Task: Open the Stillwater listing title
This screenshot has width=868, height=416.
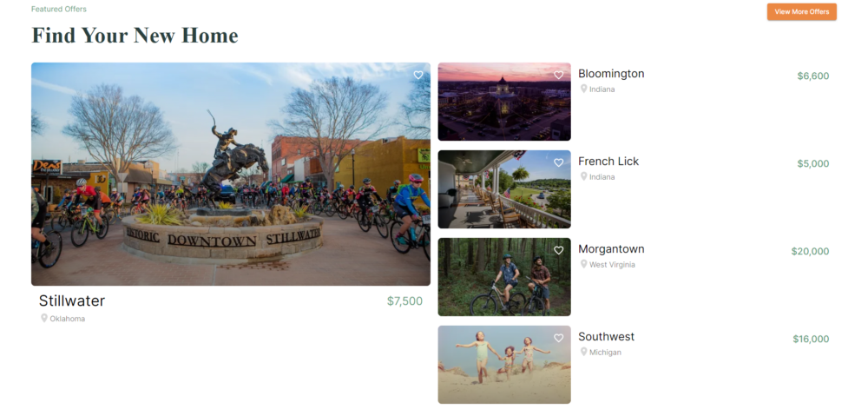Action: point(72,300)
